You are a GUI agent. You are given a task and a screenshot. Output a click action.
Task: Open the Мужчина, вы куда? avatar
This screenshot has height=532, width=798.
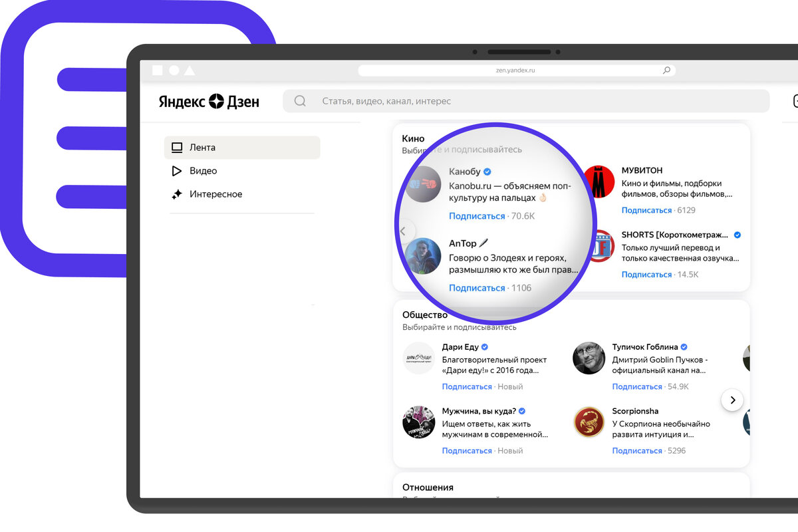pyautogui.click(x=419, y=422)
